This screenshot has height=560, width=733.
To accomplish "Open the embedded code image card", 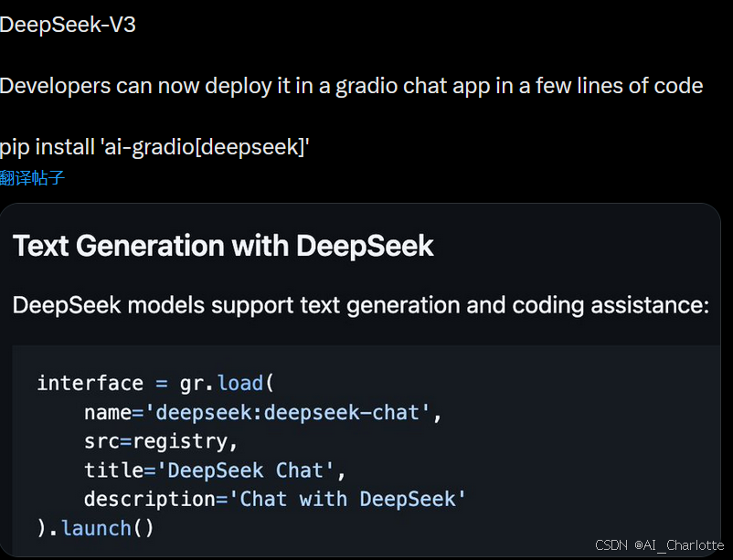I will coord(360,380).
